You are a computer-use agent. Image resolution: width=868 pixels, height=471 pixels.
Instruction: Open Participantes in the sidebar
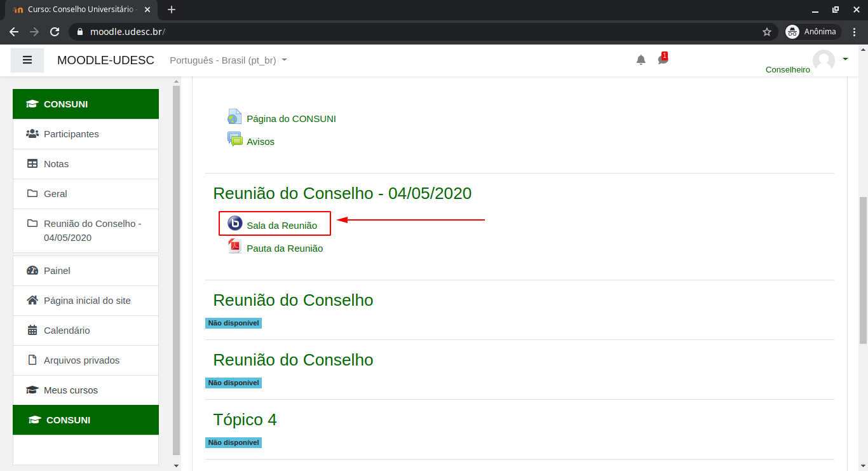[71, 134]
